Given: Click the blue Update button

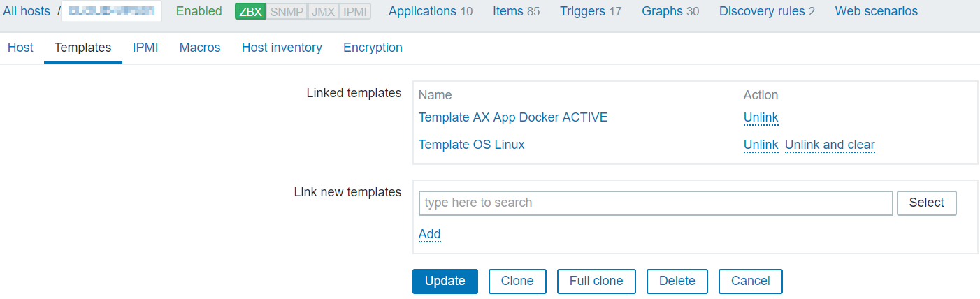Looking at the screenshot, I should pos(445,281).
